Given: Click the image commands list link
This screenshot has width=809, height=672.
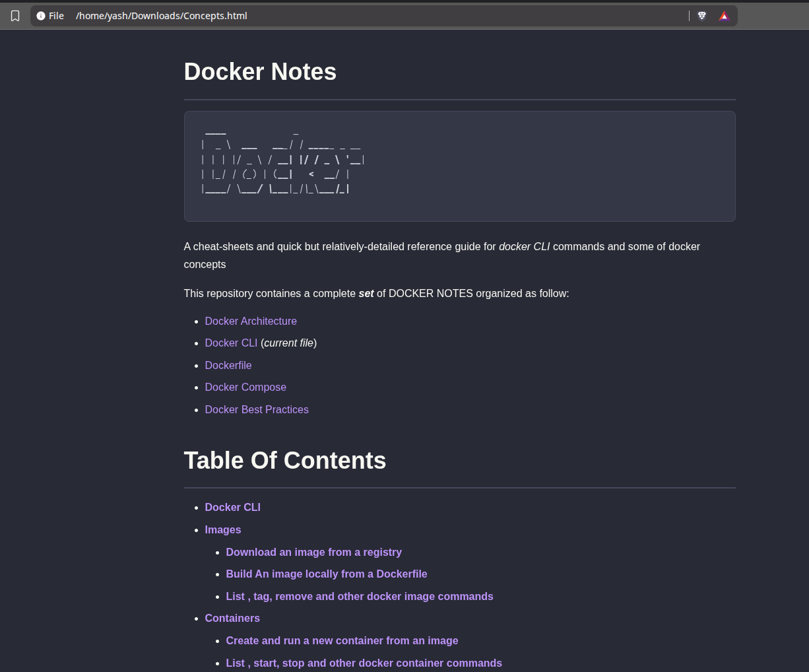Looking at the screenshot, I should click(360, 596).
